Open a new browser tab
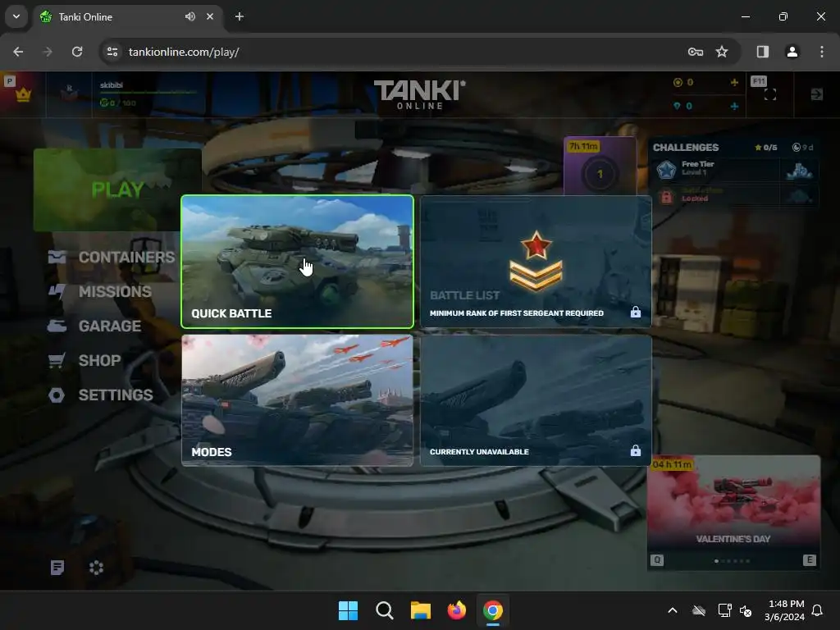The image size is (840, 630). tap(240, 16)
